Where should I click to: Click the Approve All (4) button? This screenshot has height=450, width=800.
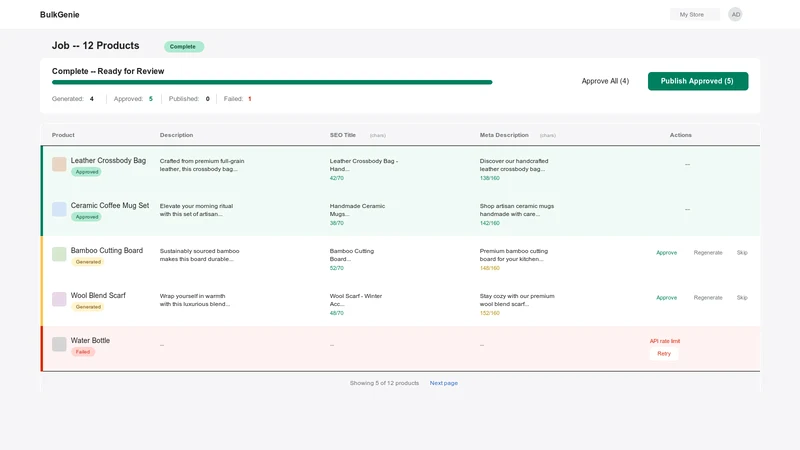click(x=605, y=81)
